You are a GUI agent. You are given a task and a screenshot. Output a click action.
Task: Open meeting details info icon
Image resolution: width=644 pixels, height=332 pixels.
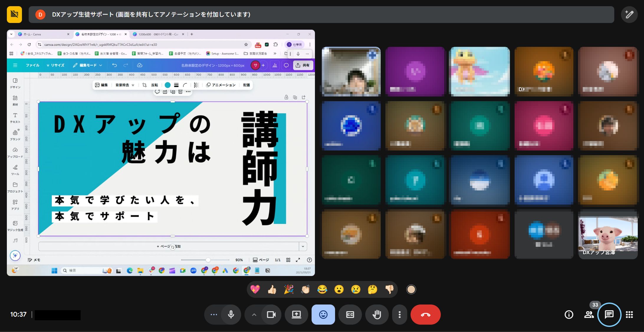[569, 315]
